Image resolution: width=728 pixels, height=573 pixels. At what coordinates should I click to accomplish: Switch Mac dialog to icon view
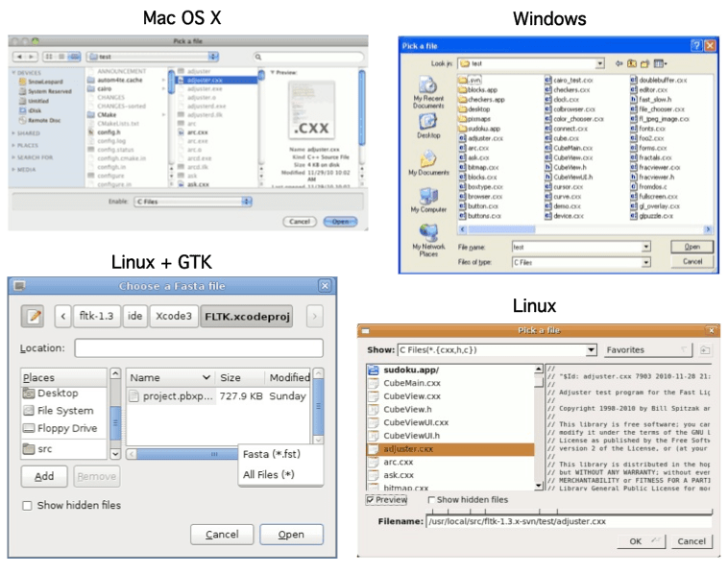tap(49, 57)
